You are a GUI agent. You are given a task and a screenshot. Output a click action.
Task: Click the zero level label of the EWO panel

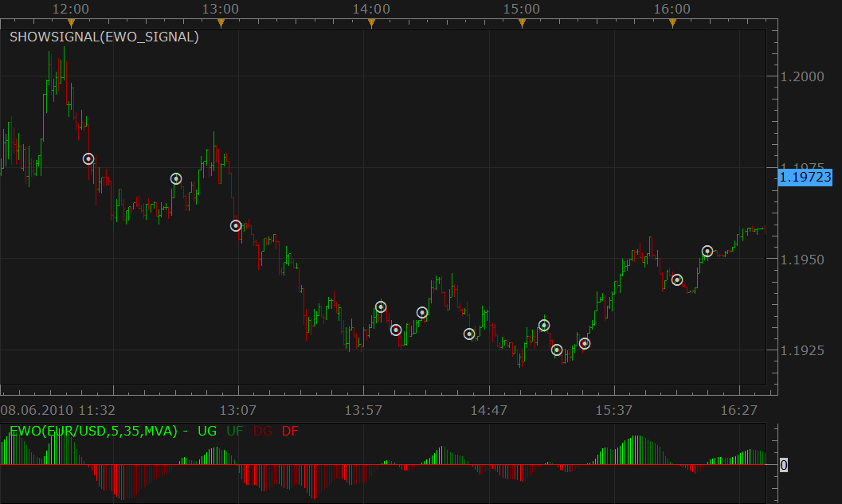784,465
